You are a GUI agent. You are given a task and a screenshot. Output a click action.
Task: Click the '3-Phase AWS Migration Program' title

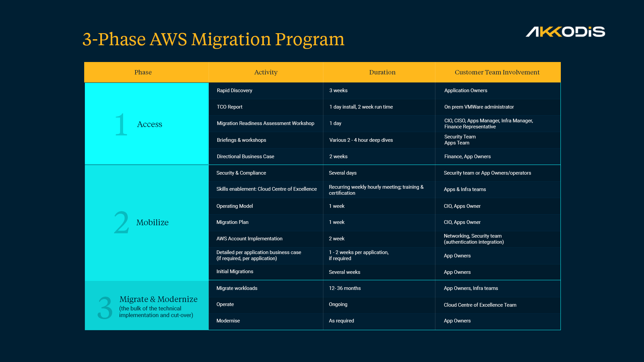tap(213, 40)
